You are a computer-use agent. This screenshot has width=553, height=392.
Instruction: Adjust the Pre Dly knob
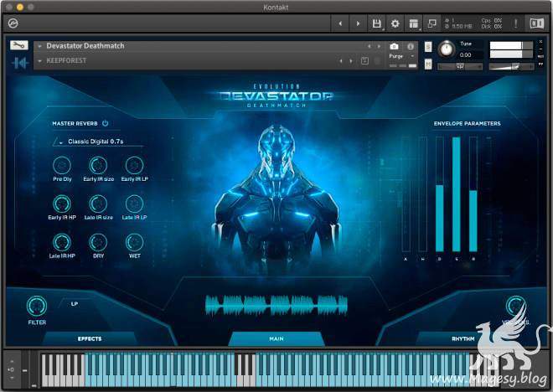click(62, 165)
